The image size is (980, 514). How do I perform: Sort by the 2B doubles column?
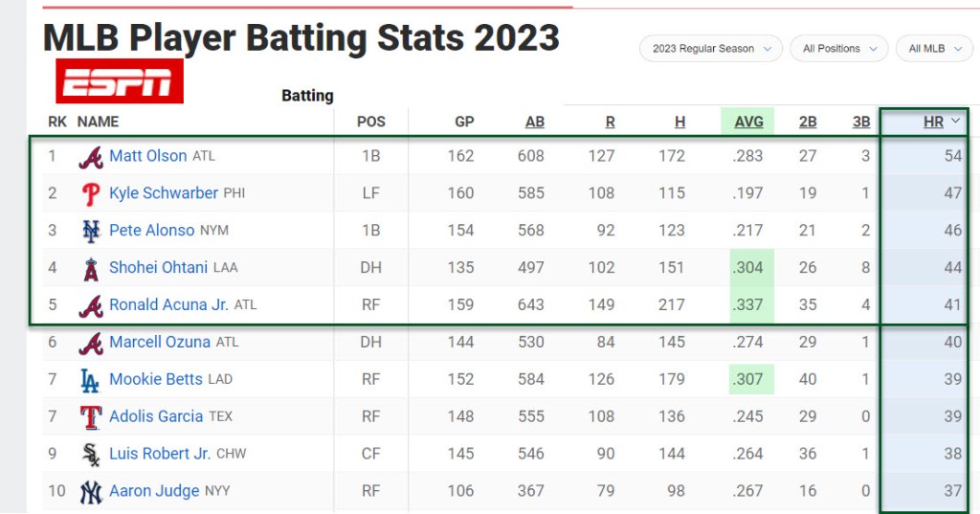(x=808, y=122)
